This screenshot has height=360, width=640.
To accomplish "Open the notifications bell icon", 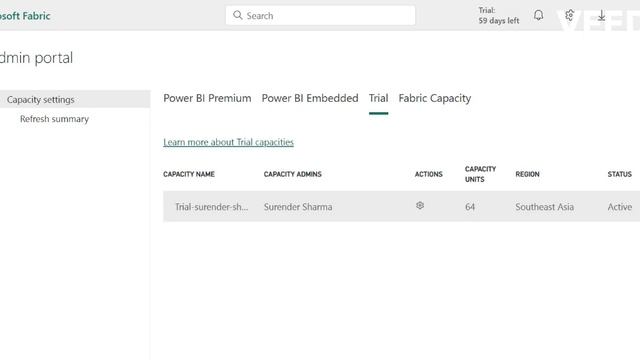I will pos(538,16).
